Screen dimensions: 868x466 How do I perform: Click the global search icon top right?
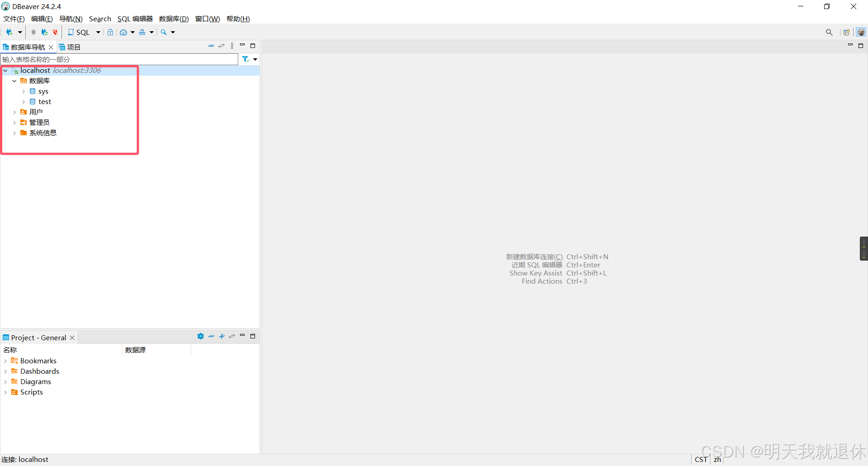[829, 32]
